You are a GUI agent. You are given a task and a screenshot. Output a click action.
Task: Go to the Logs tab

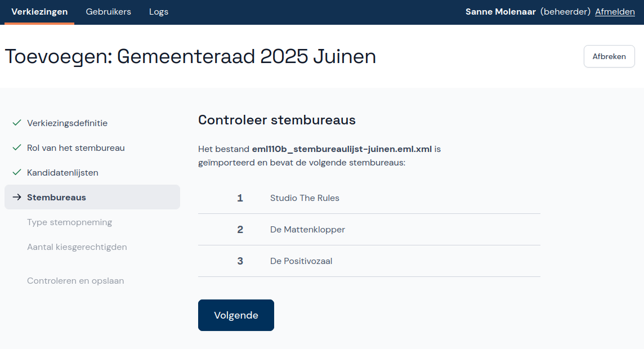159,12
